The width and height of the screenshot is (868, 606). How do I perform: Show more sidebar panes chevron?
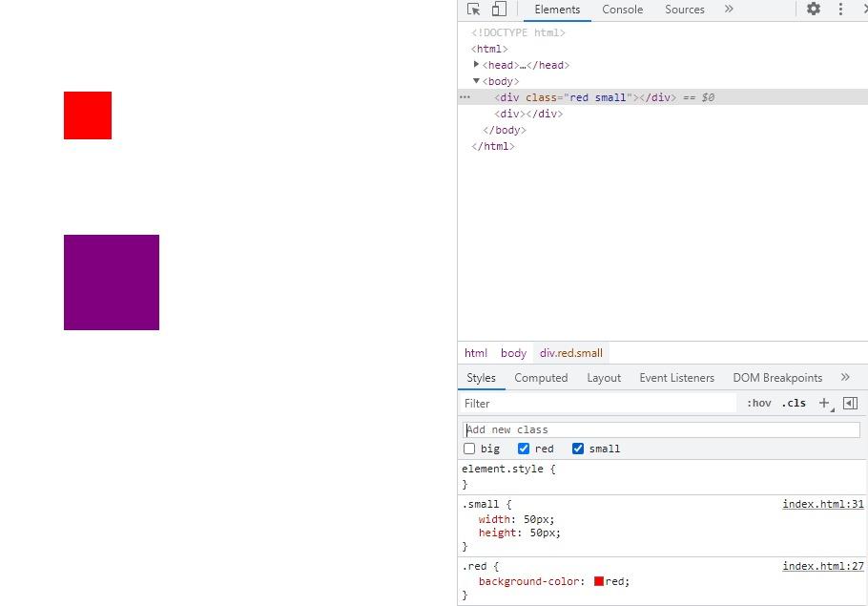pyautogui.click(x=845, y=377)
